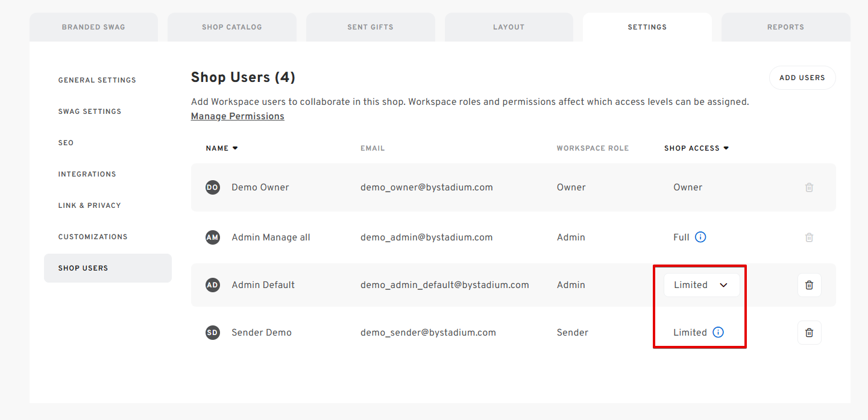Click the DO avatar for Demo Owner

click(212, 187)
